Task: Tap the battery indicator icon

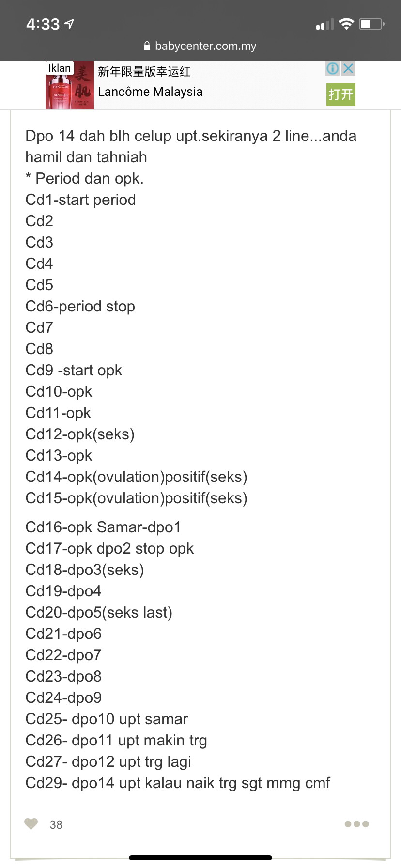Action: 371,24
